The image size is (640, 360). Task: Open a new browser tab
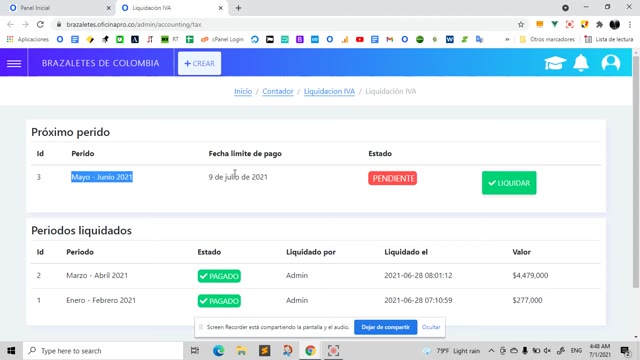tap(238, 8)
